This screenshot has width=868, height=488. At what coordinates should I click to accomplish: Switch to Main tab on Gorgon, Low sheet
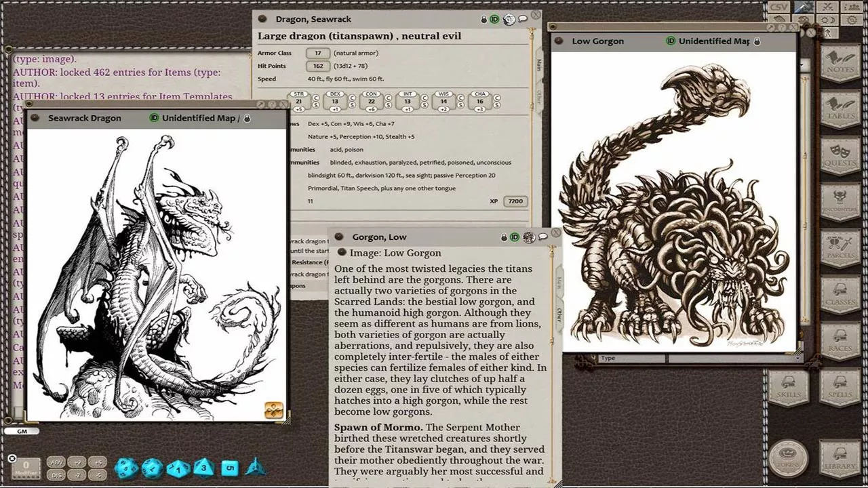(x=559, y=281)
